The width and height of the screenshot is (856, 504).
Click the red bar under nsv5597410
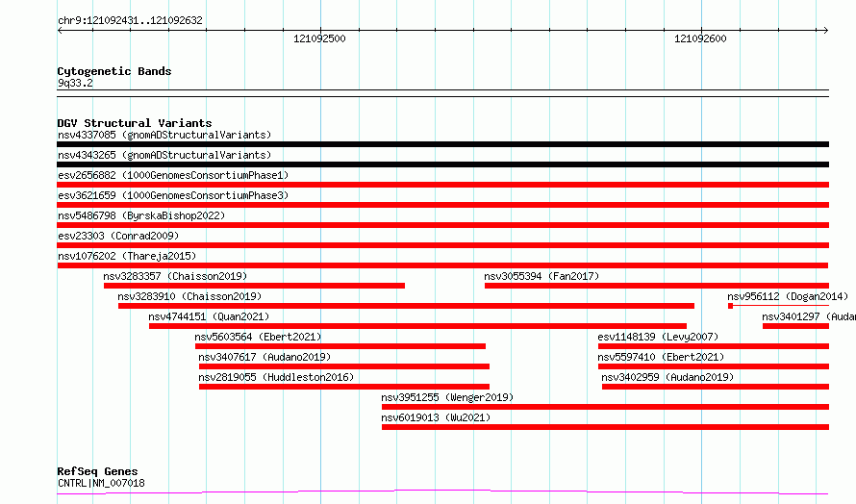click(x=714, y=367)
